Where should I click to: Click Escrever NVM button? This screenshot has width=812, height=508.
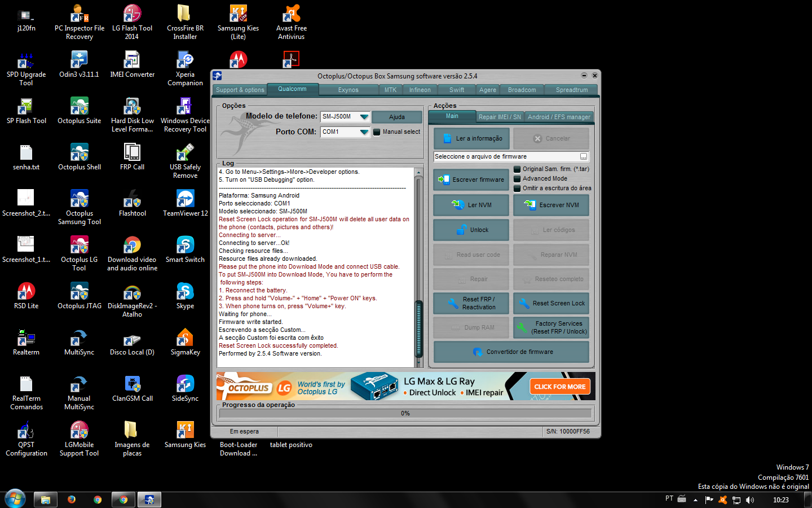coord(551,205)
